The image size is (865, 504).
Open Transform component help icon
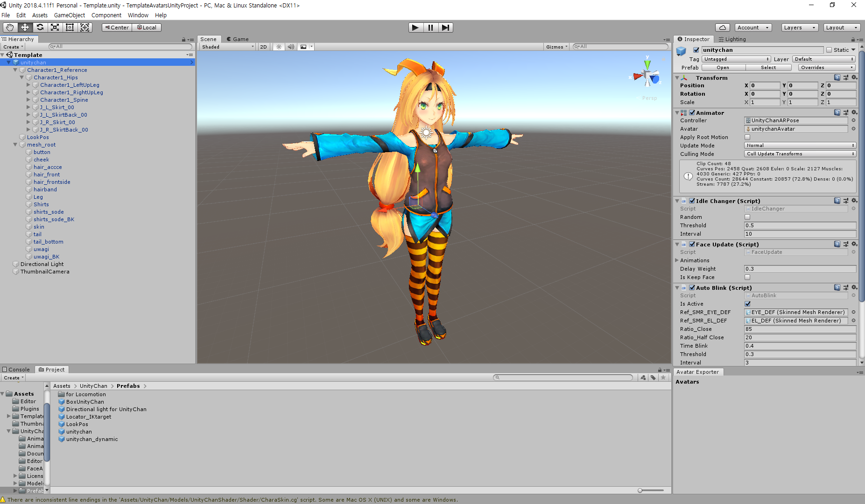pyautogui.click(x=837, y=77)
